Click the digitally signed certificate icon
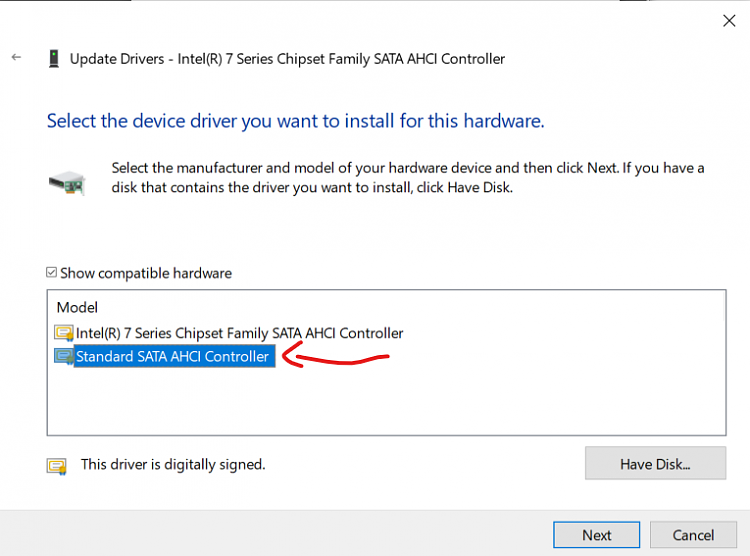Screen dimensions: 750x556 (57, 465)
